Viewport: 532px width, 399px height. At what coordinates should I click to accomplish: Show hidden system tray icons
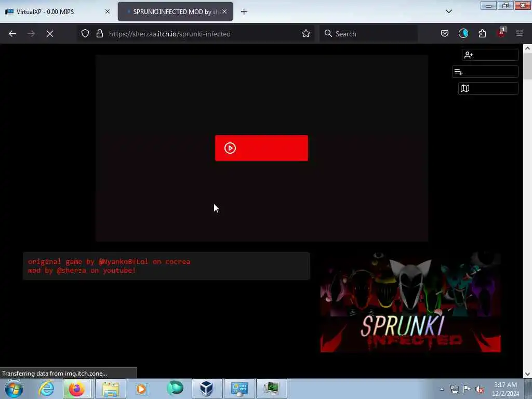pos(442,389)
